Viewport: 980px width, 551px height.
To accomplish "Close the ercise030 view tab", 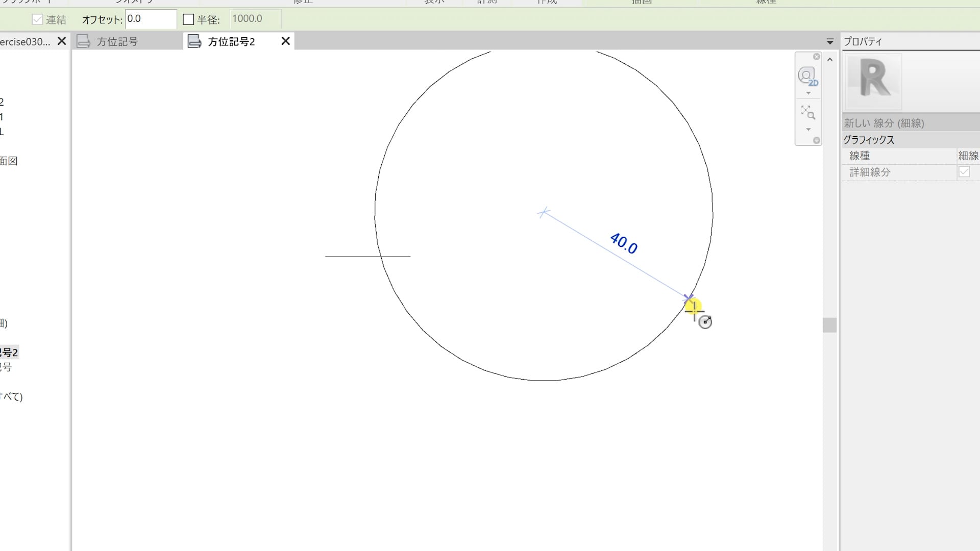I will coord(62,41).
